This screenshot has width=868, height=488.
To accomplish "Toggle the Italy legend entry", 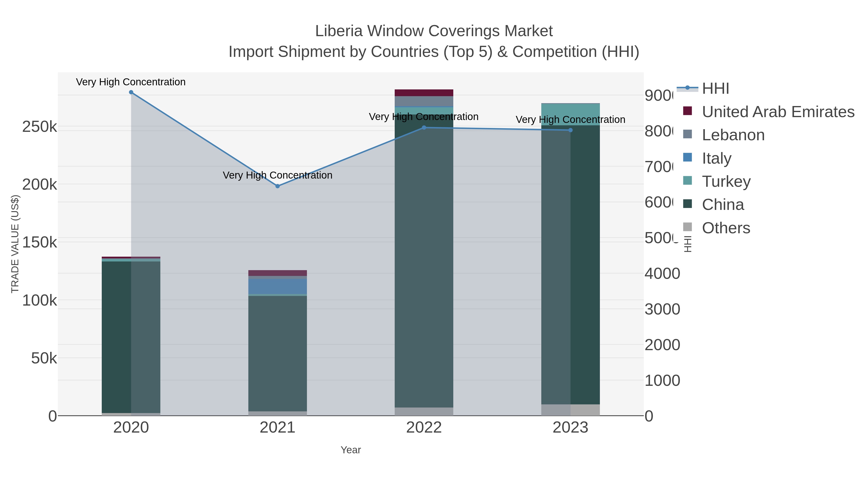I will [707, 158].
